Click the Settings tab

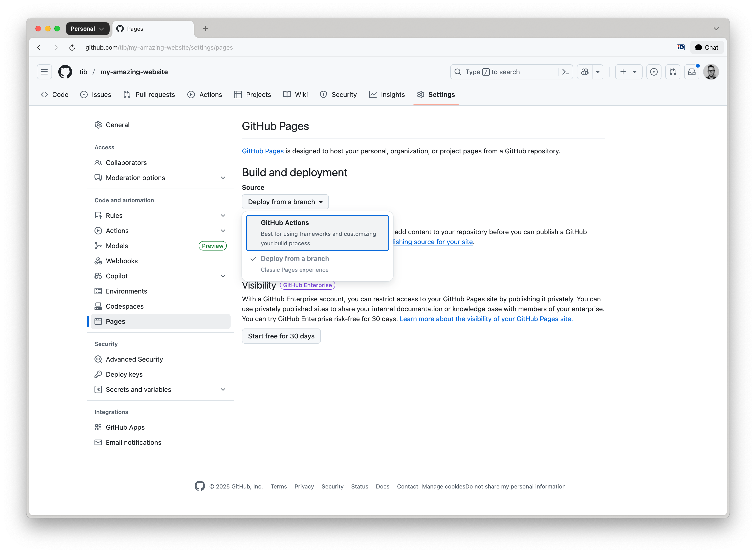click(436, 95)
